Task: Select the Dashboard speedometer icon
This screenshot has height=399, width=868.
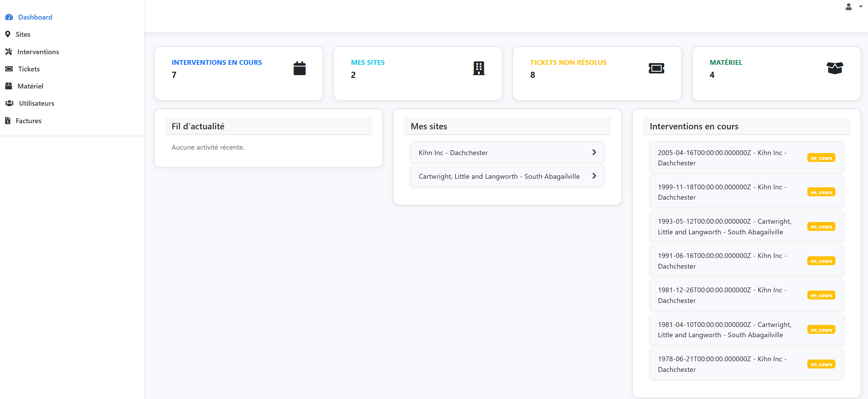Action: [9, 17]
